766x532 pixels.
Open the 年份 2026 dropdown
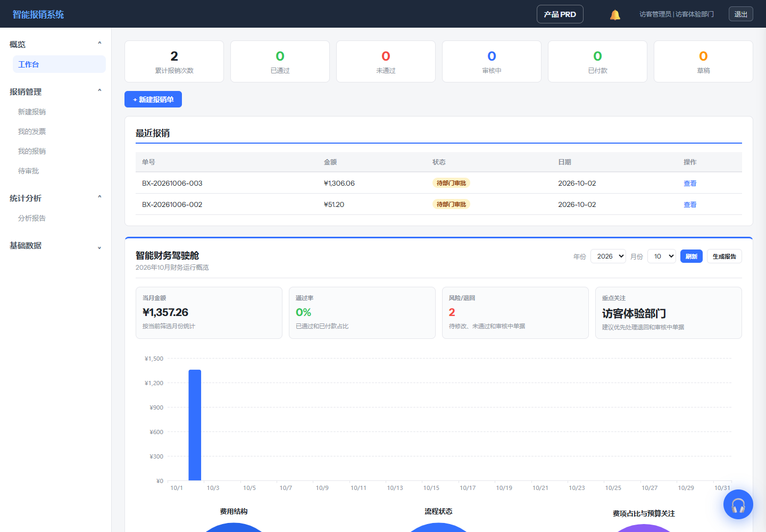click(609, 256)
